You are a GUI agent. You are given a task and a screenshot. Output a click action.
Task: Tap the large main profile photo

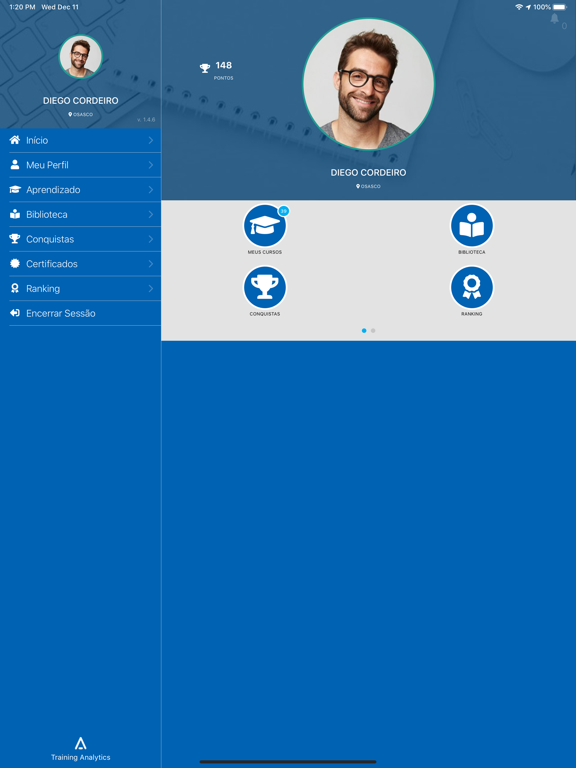(368, 84)
